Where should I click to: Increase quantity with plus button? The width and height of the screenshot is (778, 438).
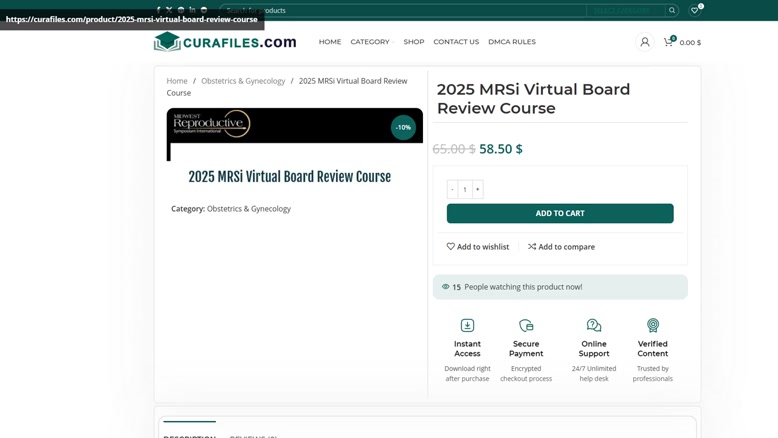click(478, 189)
